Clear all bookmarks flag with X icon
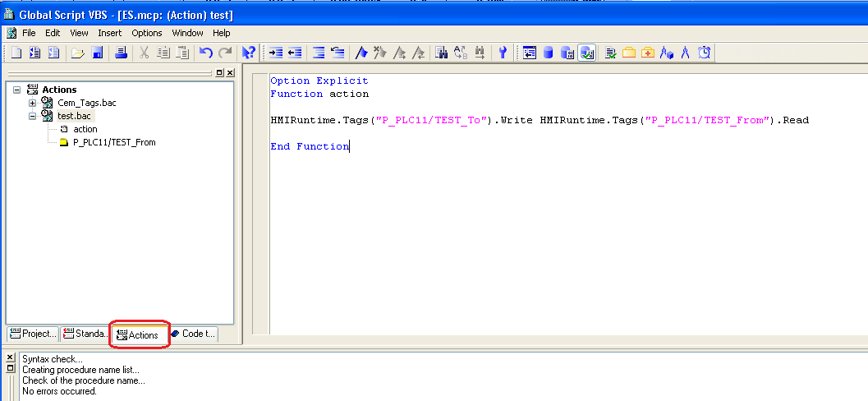Image resolution: width=868 pixels, height=401 pixels. [380, 53]
